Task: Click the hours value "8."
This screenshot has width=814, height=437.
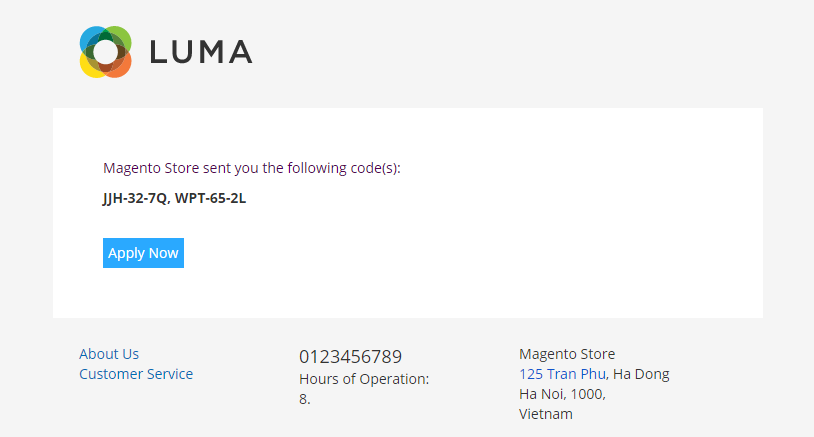Action: click(x=305, y=399)
